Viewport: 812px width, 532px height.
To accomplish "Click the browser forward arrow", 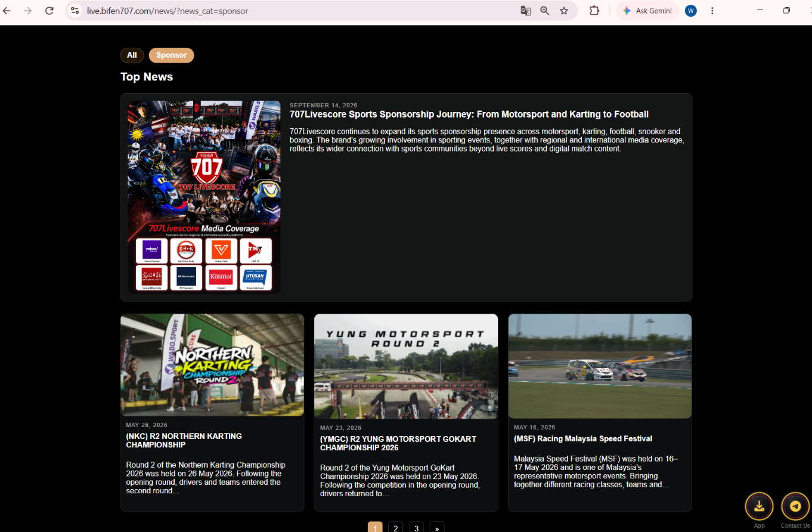I will click(27, 11).
